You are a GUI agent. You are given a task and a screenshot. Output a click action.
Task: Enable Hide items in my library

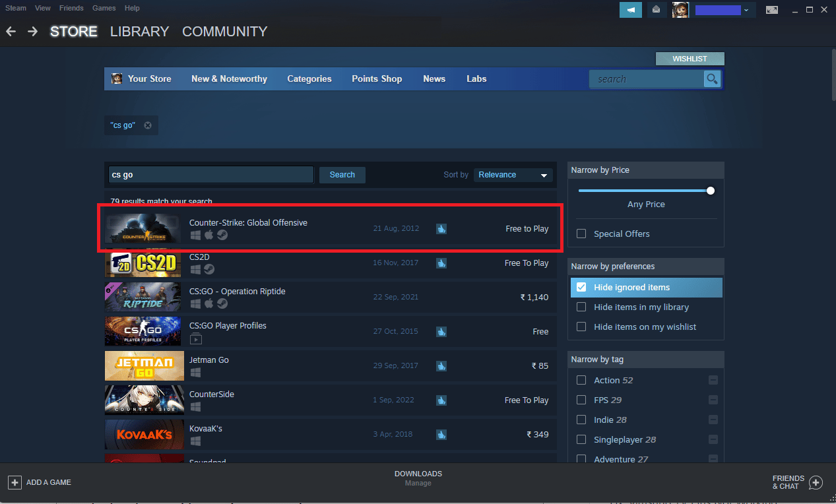point(581,307)
